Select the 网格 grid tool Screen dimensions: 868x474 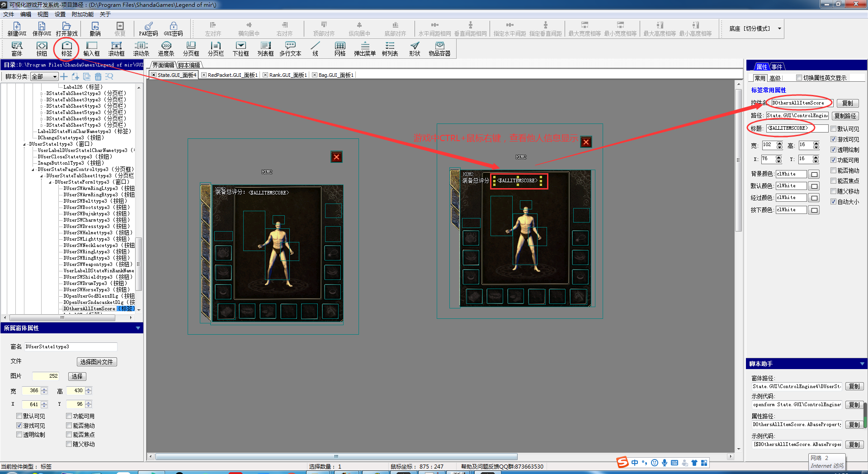point(340,49)
